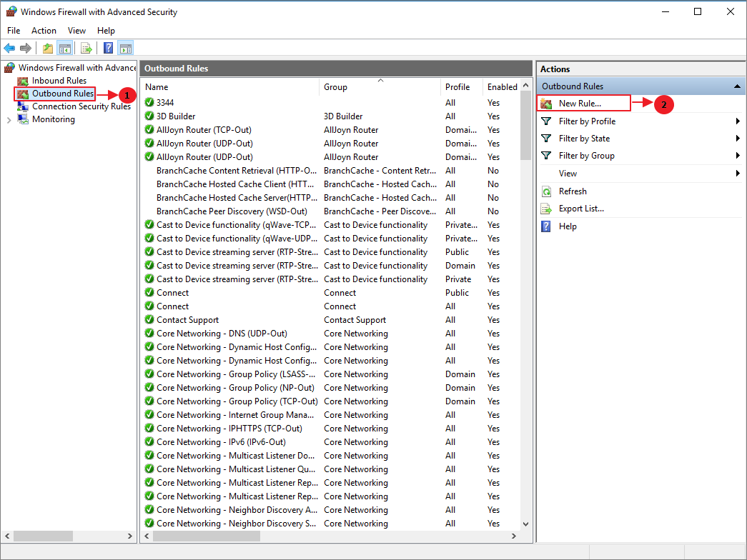Select the Windows Firewall with Advanced Security root node

[x=77, y=68]
